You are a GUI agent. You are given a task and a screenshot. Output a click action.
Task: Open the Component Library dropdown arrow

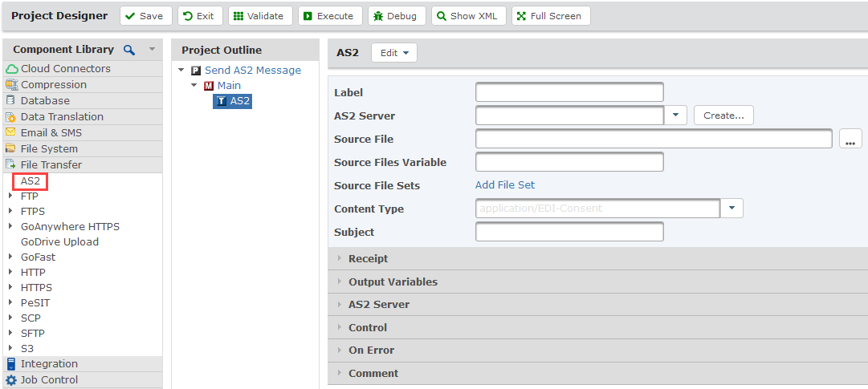click(153, 50)
